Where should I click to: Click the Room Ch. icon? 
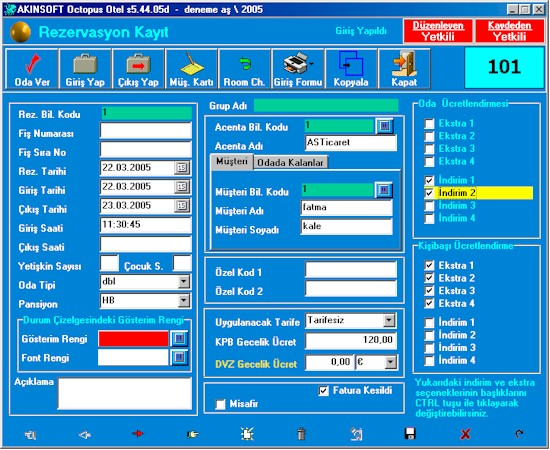tap(245, 64)
